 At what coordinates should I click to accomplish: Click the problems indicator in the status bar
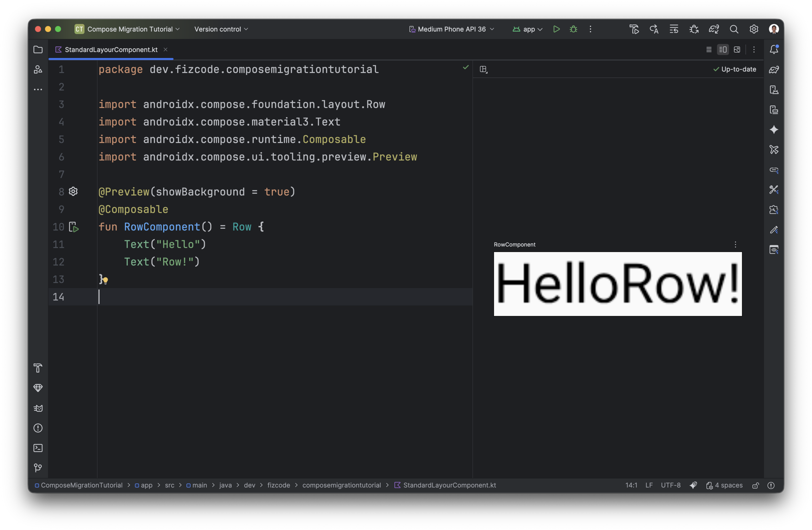coord(771,485)
